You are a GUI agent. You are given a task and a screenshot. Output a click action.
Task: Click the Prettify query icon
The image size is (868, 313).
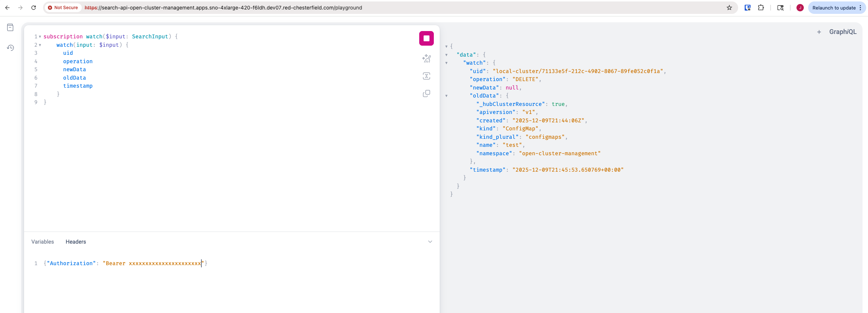coord(426,58)
